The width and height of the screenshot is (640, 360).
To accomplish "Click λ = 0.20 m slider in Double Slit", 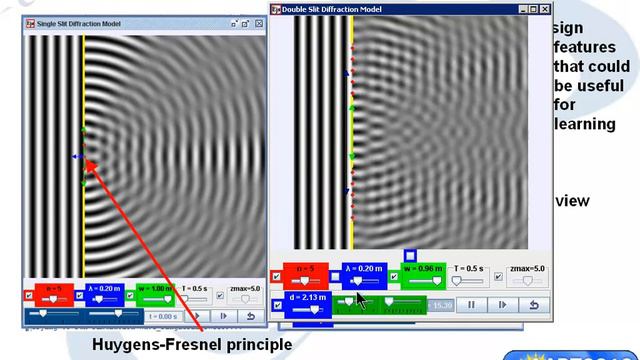I will click(364, 281).
